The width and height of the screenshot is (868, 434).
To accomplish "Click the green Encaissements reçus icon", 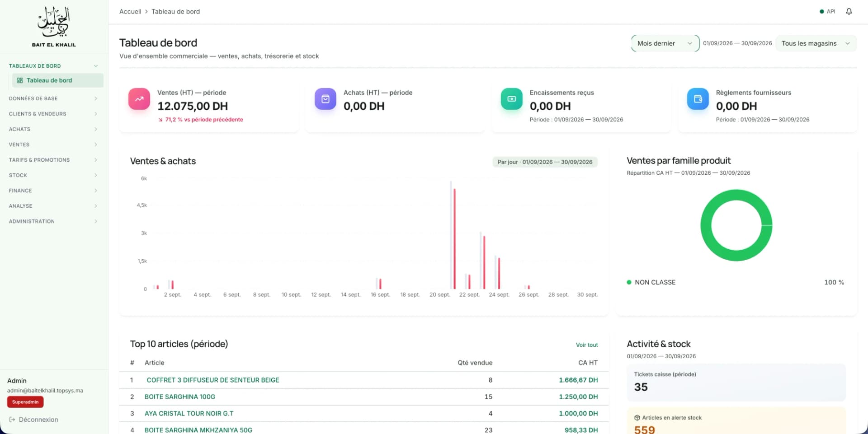I will pos(512,99).
